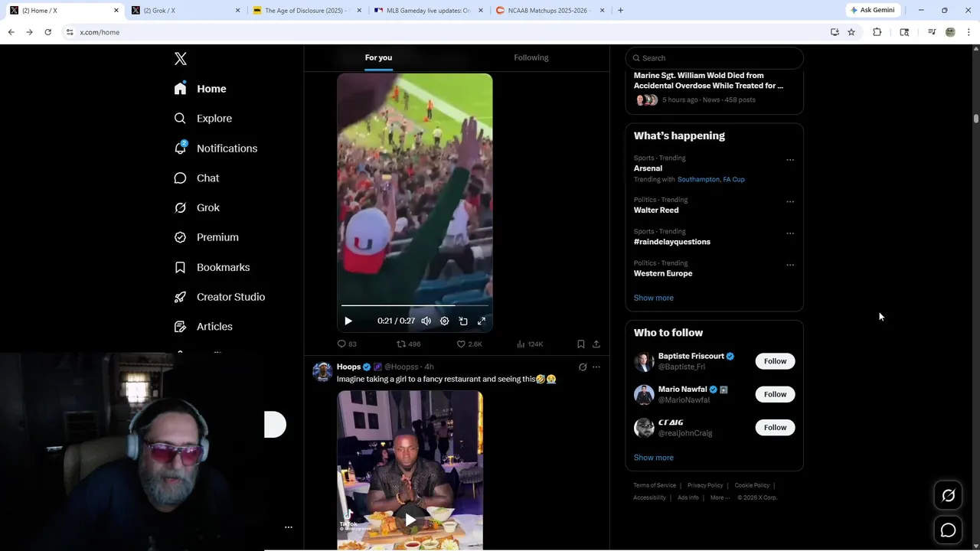
Task: Bookmark the stadium video post
Action: [x=581, y=344]
